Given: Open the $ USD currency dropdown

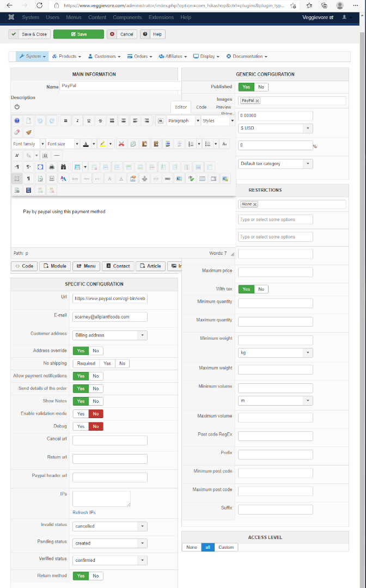Looking at the screenshot, I should pyautogui.click(x=275, y=128).
